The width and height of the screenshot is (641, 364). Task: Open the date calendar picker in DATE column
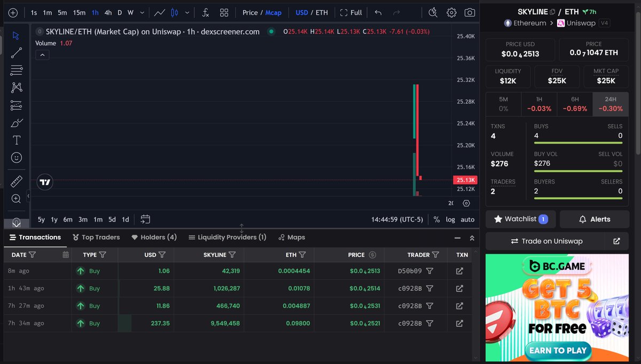pyautogui.click(x=66, y=255)
